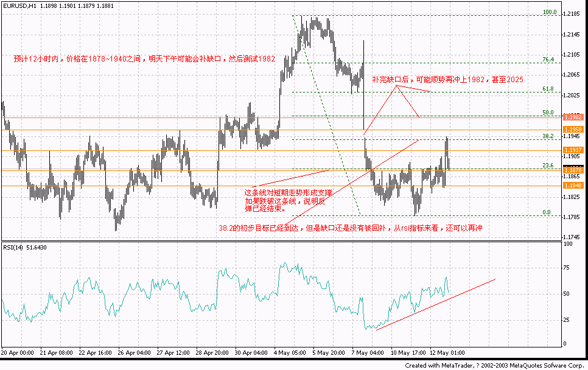588x370 pixels.
Task: Click the 1.1785 price axis value
Action: (573, 217)
